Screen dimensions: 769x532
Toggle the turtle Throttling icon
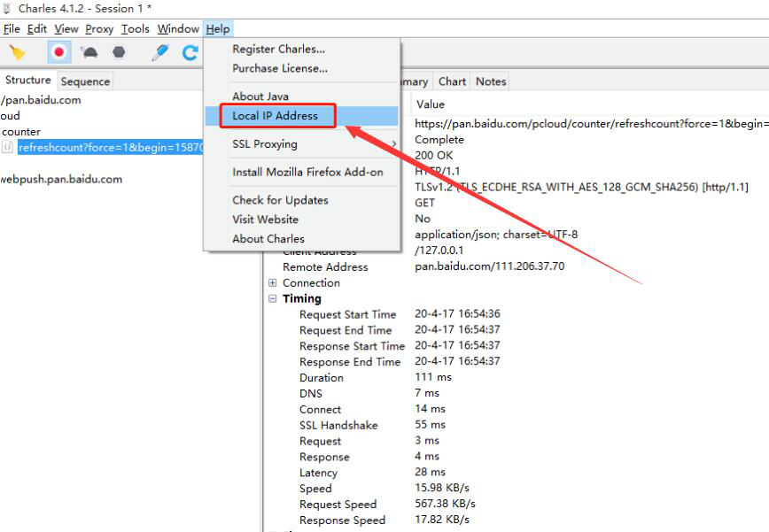pyautogui.click(x=89, y=52)
